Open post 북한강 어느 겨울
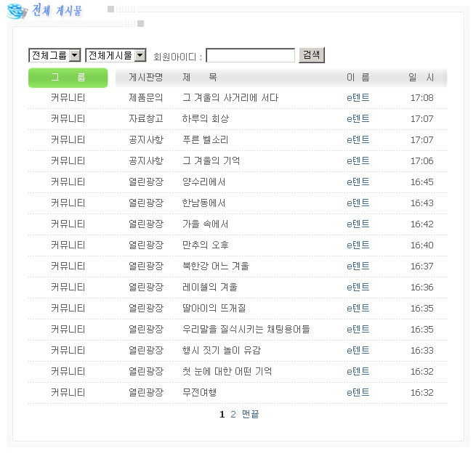The height and width of the screenshot is (456, 476). coord(216,266)
